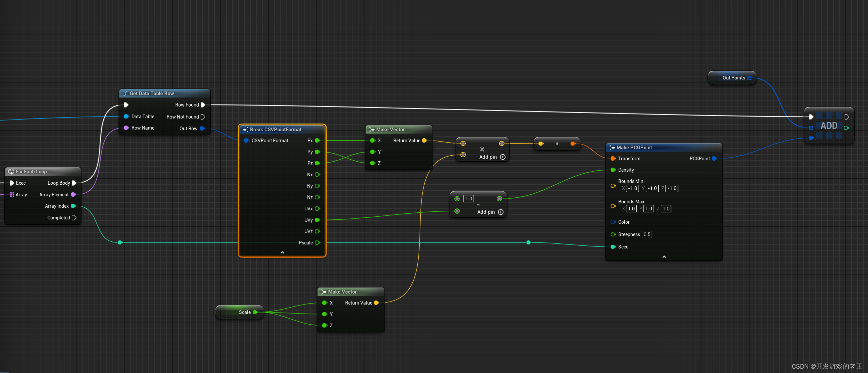Click the Row Name input pin
This screenshot has width=868, height=373.
pos(126,128)
